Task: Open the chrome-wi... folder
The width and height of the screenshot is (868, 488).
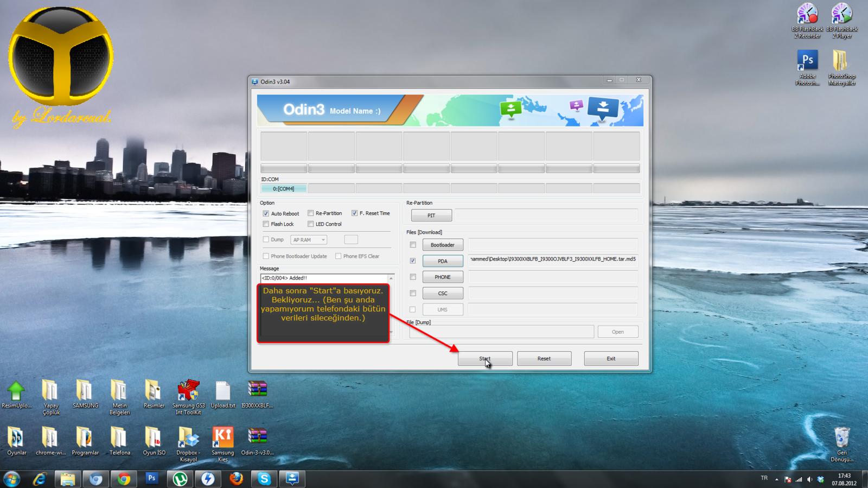Action: tap(50, 441)
